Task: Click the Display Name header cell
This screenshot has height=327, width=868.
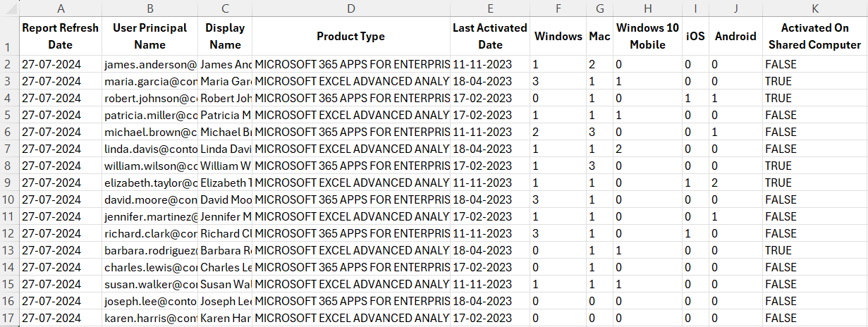Action: [x=225, y=36]
